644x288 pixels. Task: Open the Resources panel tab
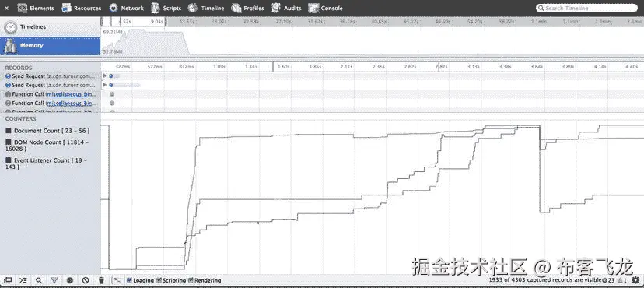(82, 8)
